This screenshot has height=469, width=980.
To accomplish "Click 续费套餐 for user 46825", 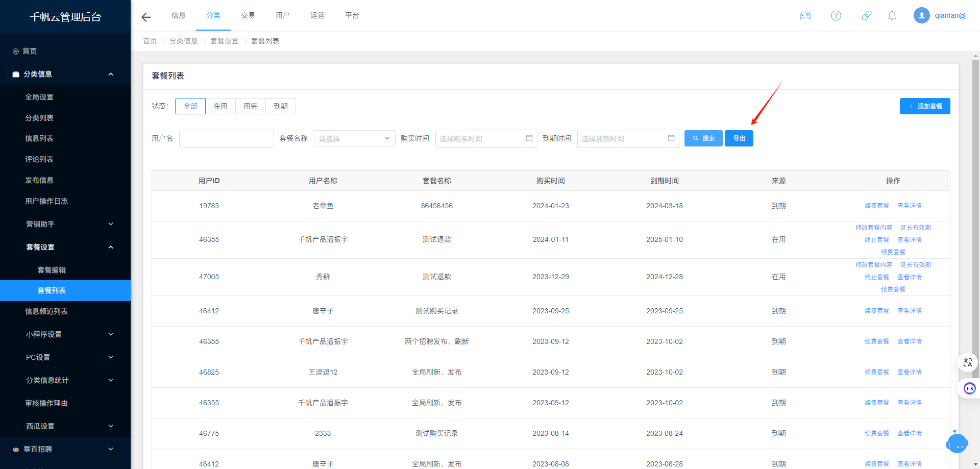I will (877, 372).
